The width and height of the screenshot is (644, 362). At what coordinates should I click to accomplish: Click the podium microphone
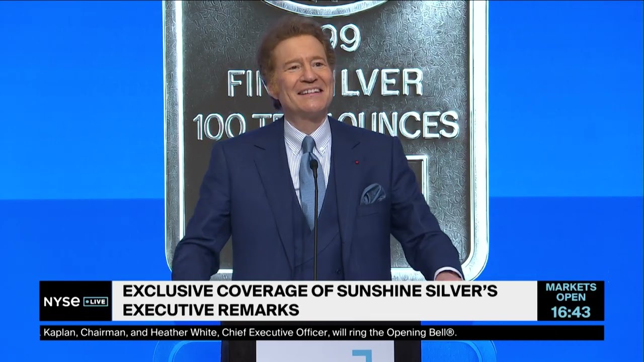tap(315, 219)
